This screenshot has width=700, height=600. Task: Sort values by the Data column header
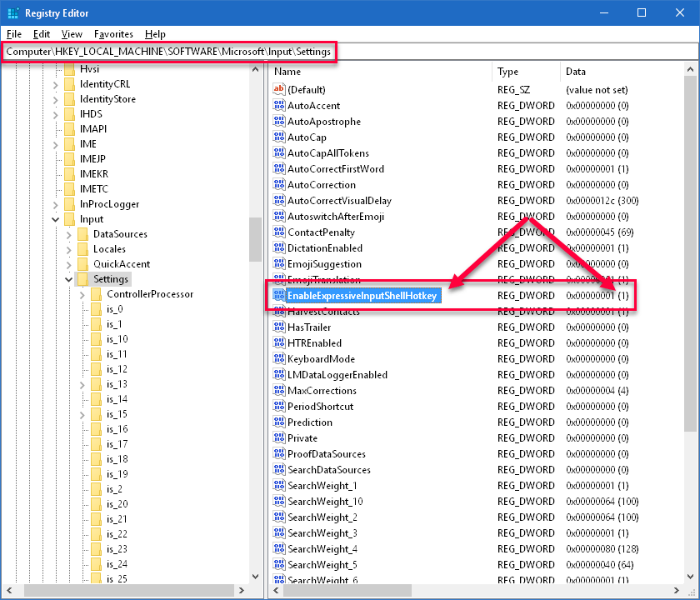(x=622, y=72)
